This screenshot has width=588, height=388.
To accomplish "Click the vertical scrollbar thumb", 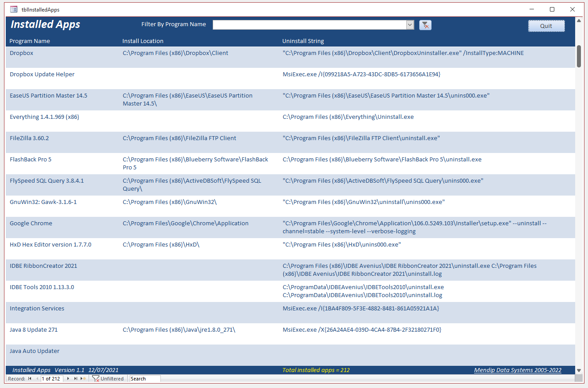I will click(579, 56).
